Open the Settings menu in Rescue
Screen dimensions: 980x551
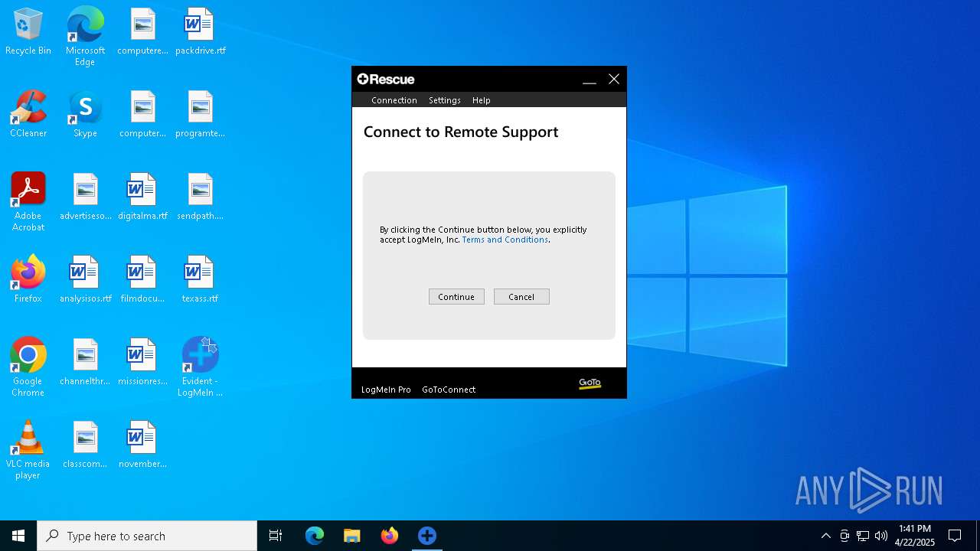point(444,100)
